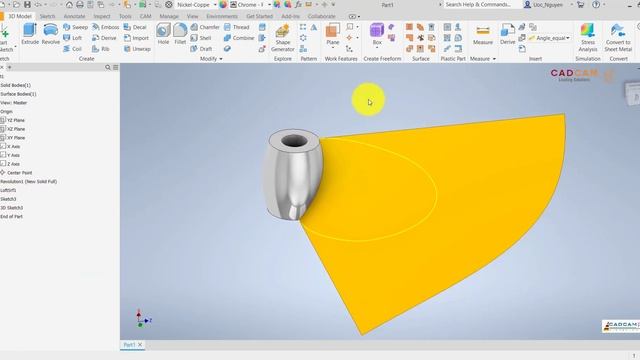Select the Hole tool
The image size is (640, 360).
163,34
